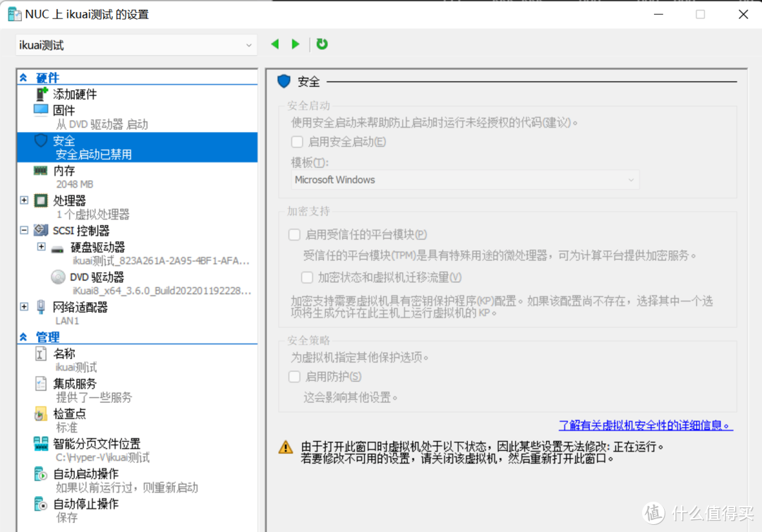Open the ikuai测试 virtual machine selector dropdown
The image size is (762, 532).
point(248,44)
